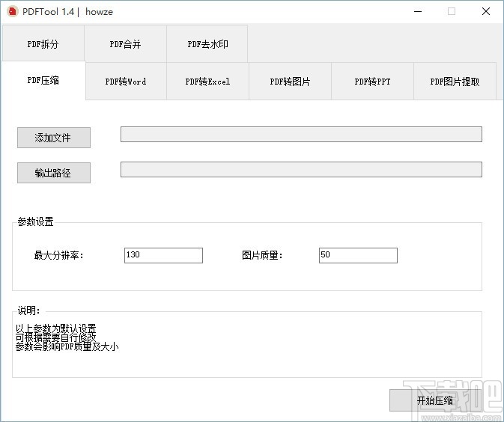Select the PDF图片提取 tab
Screen dimensions: 504x422
pos(455,82)
